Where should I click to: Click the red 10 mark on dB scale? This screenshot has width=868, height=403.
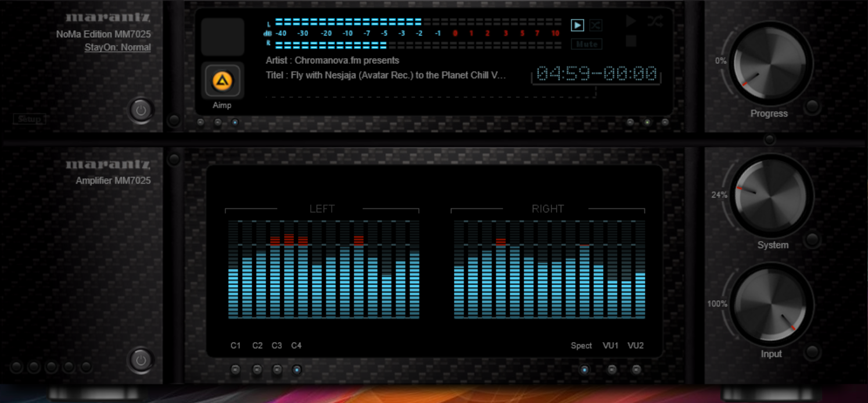tap(555, 33)
